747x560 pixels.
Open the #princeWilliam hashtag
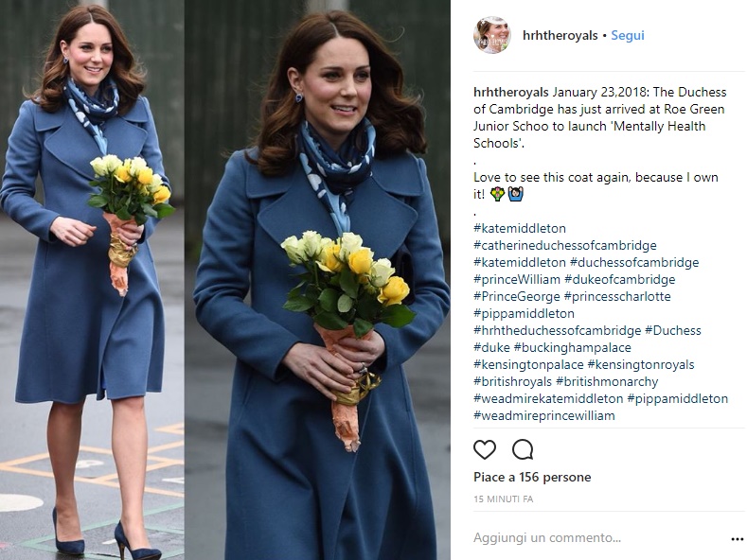point(517,279)
